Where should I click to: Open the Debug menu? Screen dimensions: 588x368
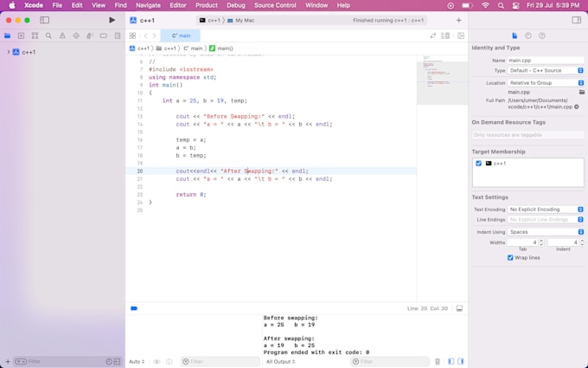[x=236, y=5]
